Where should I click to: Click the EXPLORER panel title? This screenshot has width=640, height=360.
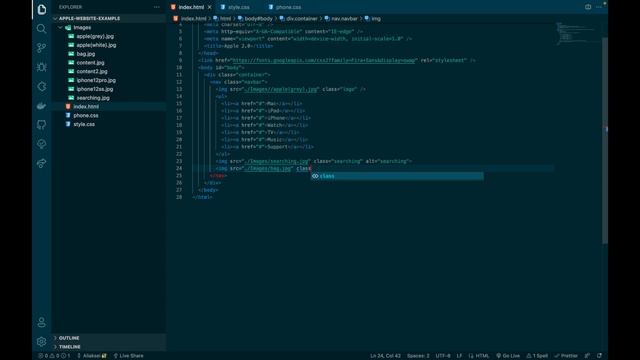[x=70, y=7]
